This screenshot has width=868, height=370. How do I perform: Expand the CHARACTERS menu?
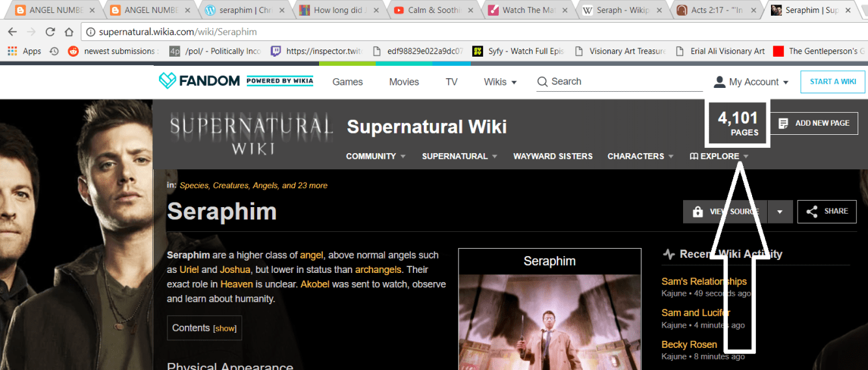[x=641, y=156]
